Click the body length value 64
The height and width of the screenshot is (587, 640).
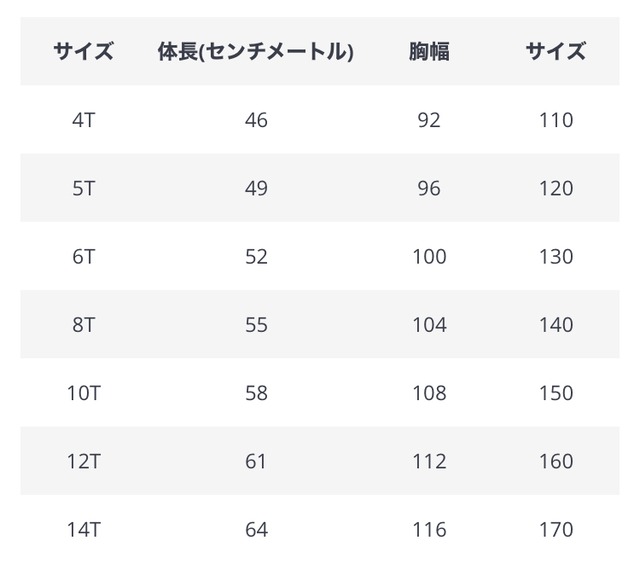coord(256,529)
